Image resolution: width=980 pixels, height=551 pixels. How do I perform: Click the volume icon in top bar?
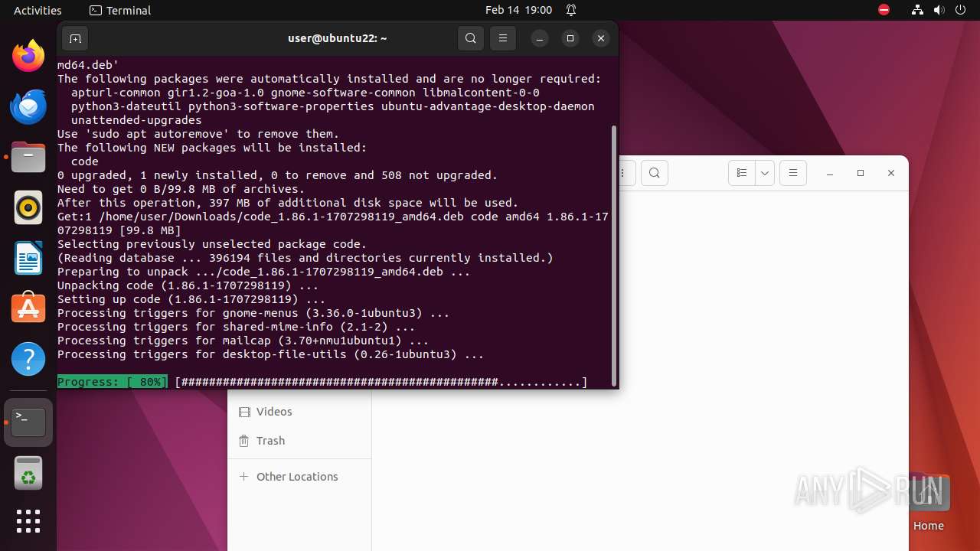(939, 10)
